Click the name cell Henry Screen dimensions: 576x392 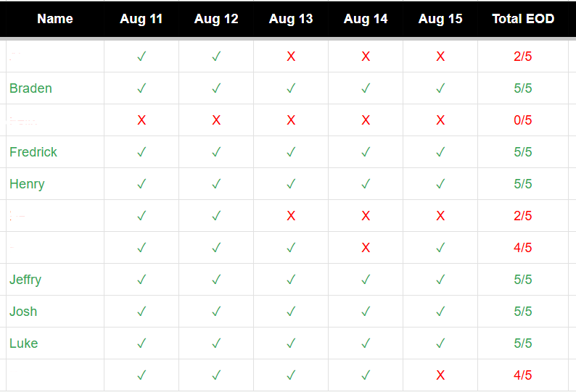tap(27, 184)
